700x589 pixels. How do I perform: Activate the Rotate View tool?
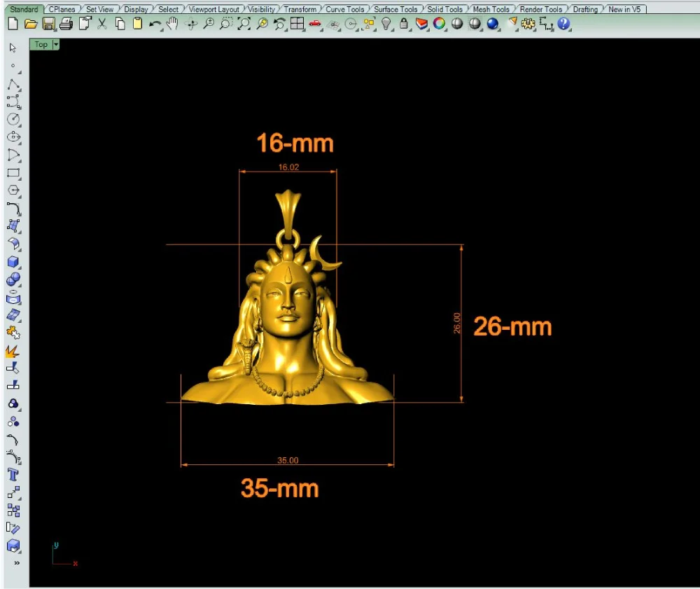[191, 24]
